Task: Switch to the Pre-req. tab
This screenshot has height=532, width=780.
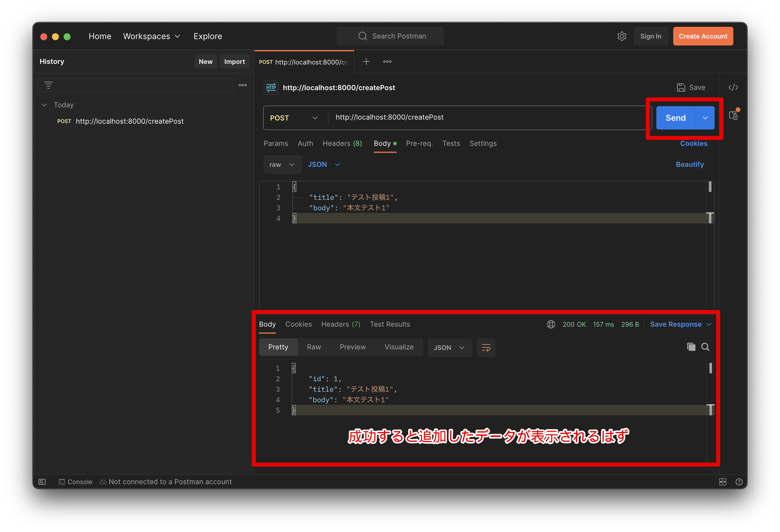Action: (419, 143)
